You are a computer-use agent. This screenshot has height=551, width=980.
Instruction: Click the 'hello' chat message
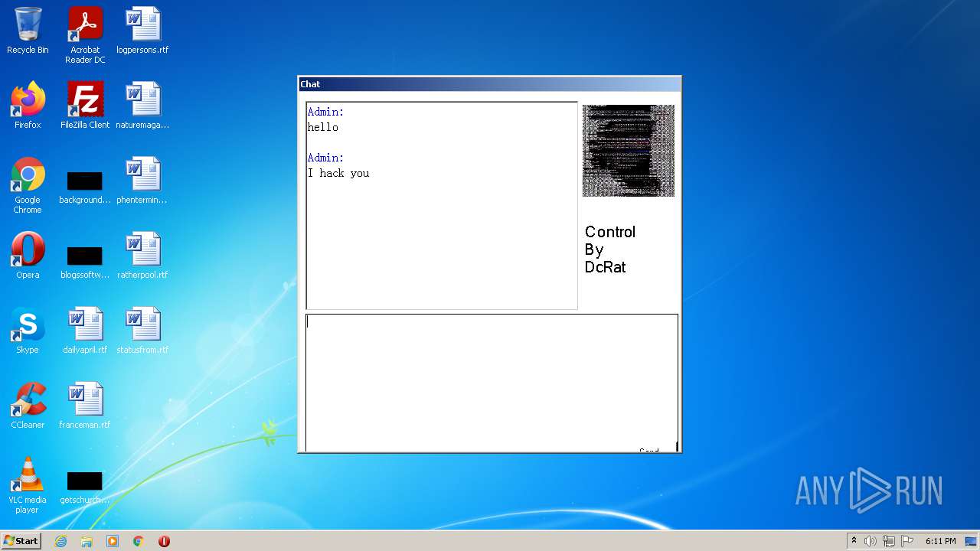322,127
